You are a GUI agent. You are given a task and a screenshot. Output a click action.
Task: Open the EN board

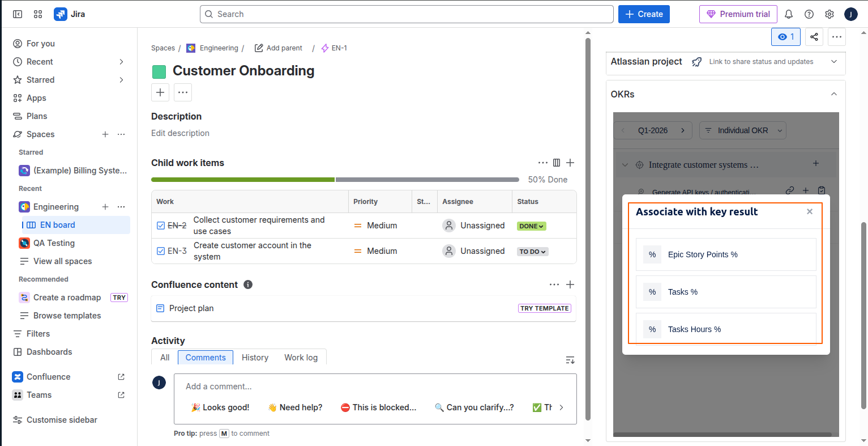pyautogui.click(x=76, y=225)
